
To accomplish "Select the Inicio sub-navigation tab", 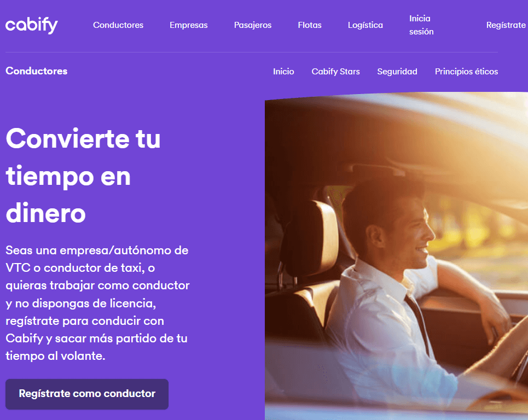I will tap(283, 71).
